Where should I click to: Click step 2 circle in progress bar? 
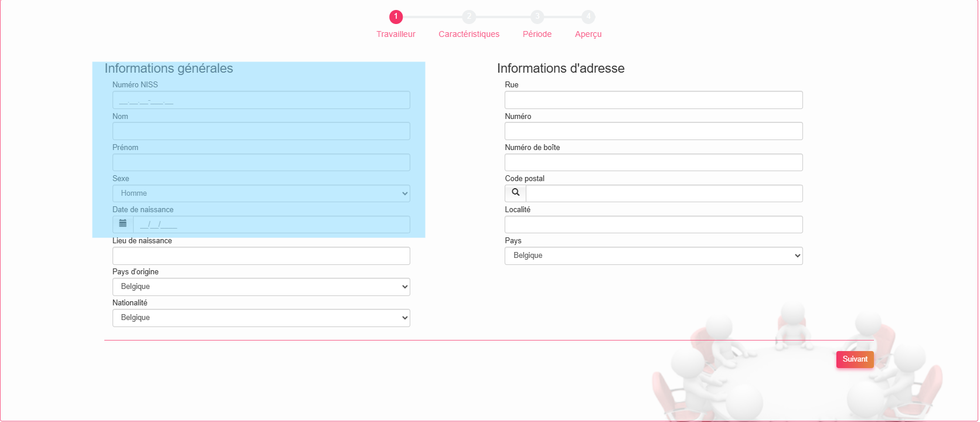click(x=469, y=17)
